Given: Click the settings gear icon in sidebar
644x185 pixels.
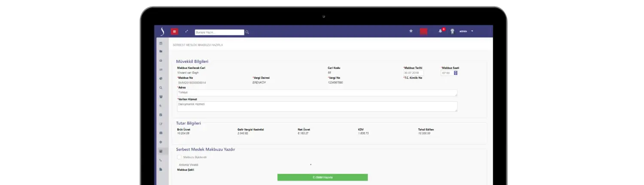Looking at the screenshot, I should (161, 142).
